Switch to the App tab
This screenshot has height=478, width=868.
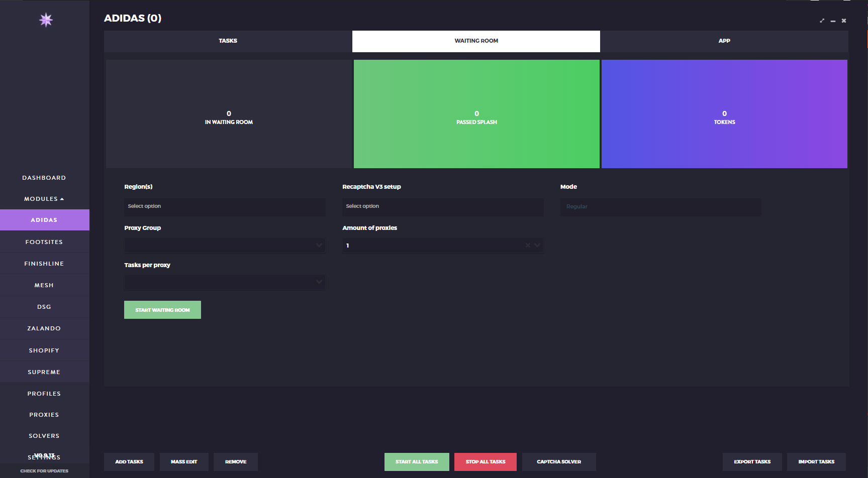click(724, 41)
